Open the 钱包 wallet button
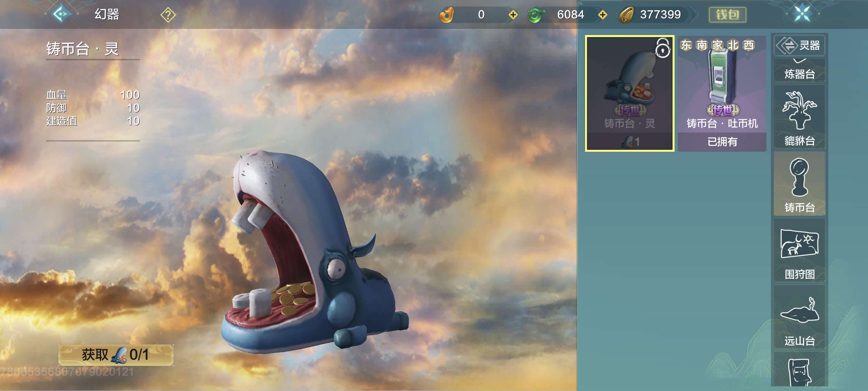 coord(727,15)
